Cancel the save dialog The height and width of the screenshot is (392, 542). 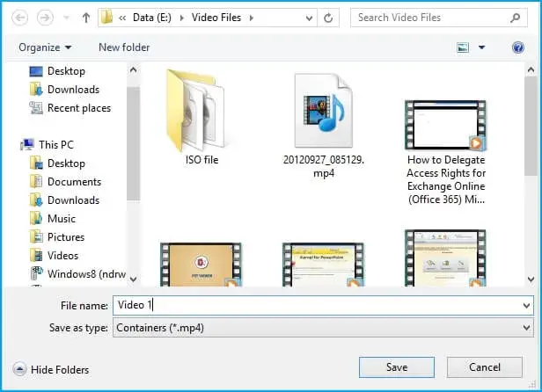[x=485, y=367]
